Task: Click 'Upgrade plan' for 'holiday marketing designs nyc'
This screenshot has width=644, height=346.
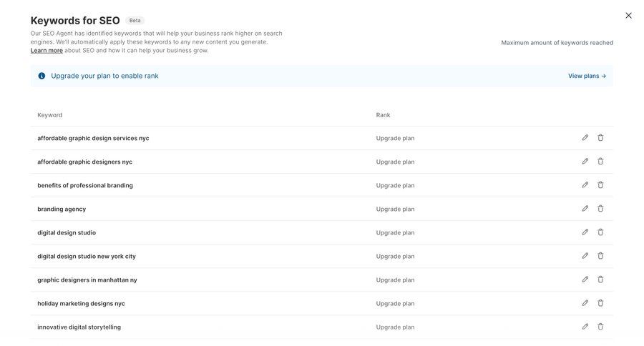Action: coord(395,304)
